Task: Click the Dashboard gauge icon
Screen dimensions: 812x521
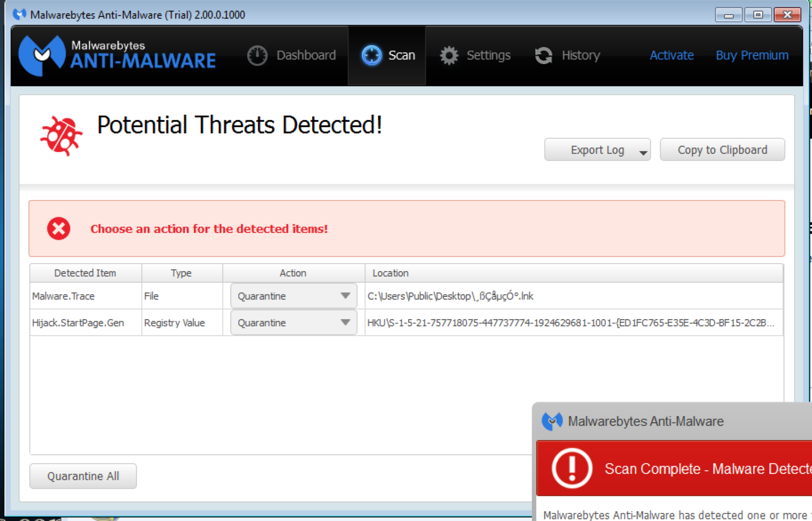Action: point(257,56)
